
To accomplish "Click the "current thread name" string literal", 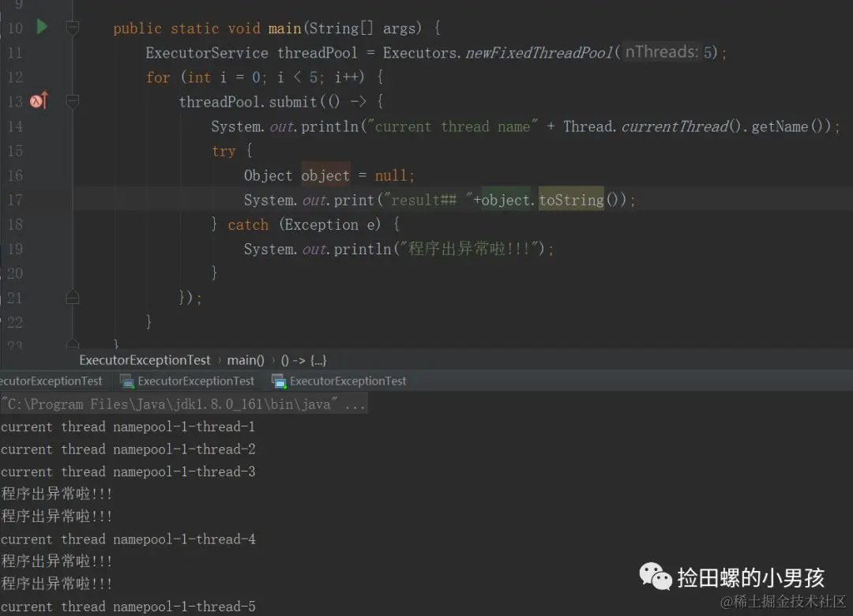I will click(453, 126).
